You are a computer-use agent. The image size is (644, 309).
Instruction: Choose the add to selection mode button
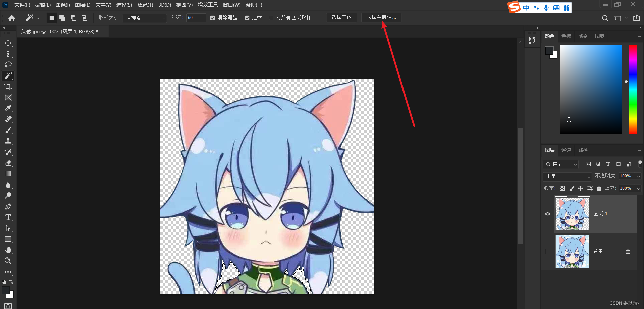(62, 18)
